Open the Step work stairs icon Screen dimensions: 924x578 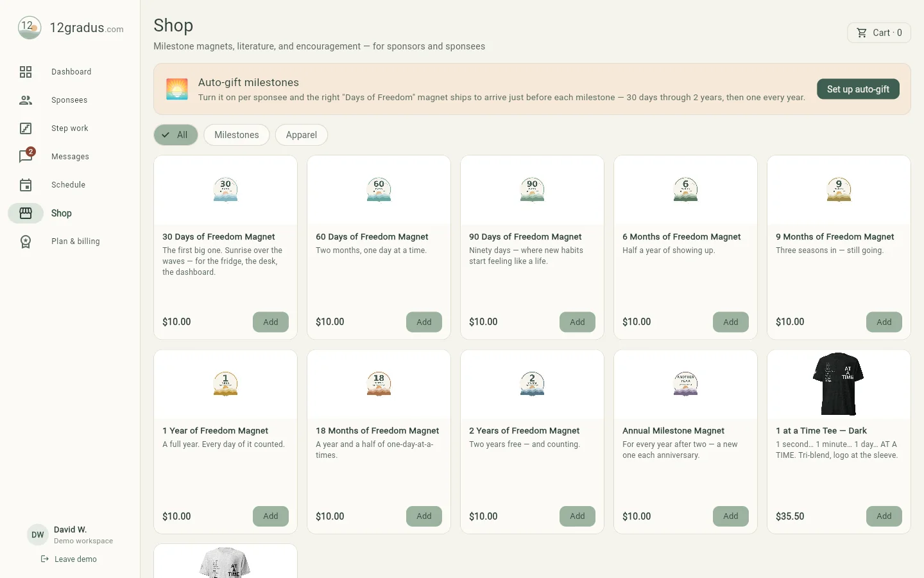tap(26, 128)
